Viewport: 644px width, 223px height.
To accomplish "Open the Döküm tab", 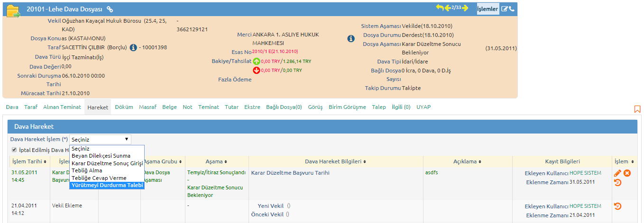I will coord(124,107).
